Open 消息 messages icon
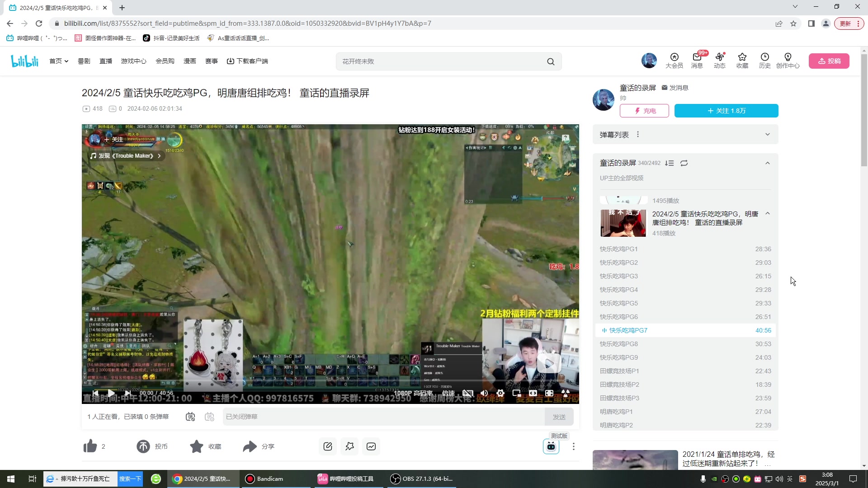The image size is (868, 488). [x=697, y=61]
